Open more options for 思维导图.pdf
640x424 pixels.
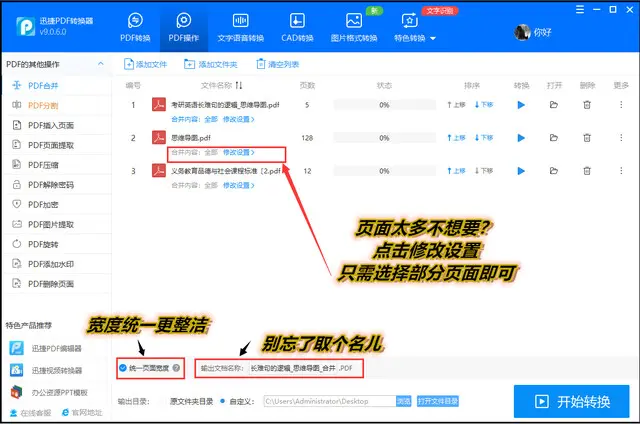tap(621, 138)
